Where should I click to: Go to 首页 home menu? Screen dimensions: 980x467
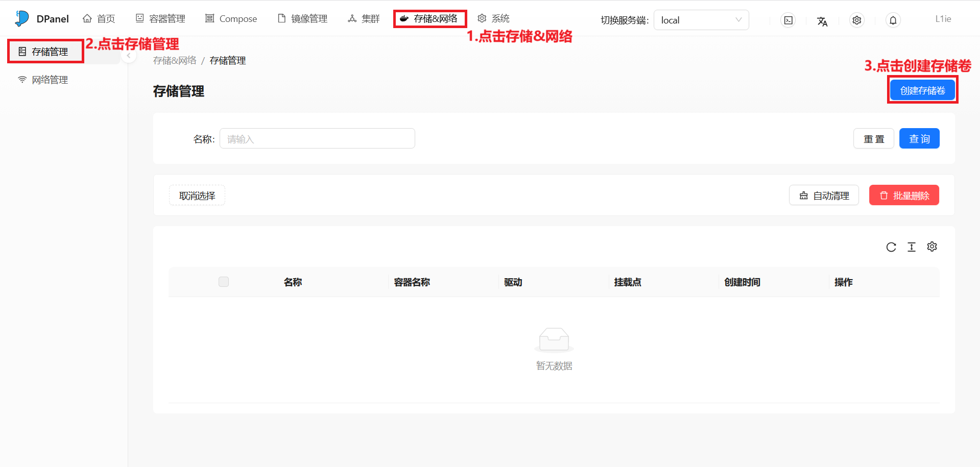point(99,19)
